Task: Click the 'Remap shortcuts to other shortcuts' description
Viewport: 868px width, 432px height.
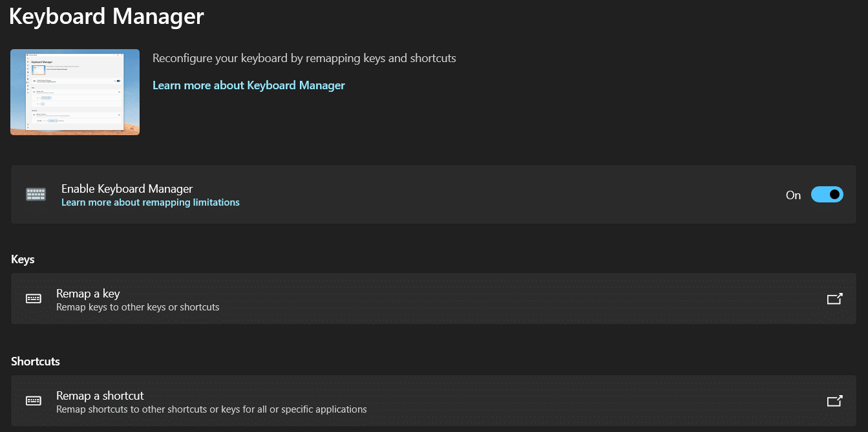Action: coord(211,409)
